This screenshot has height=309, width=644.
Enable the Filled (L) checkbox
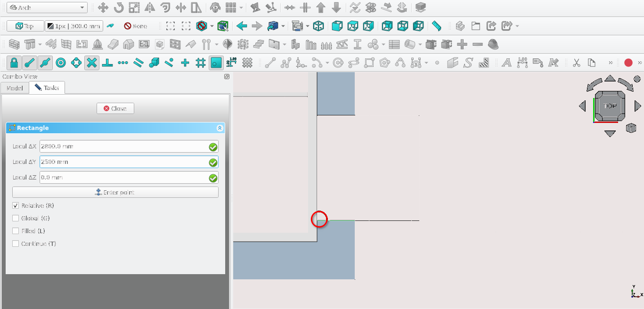(x=16, y=231)
